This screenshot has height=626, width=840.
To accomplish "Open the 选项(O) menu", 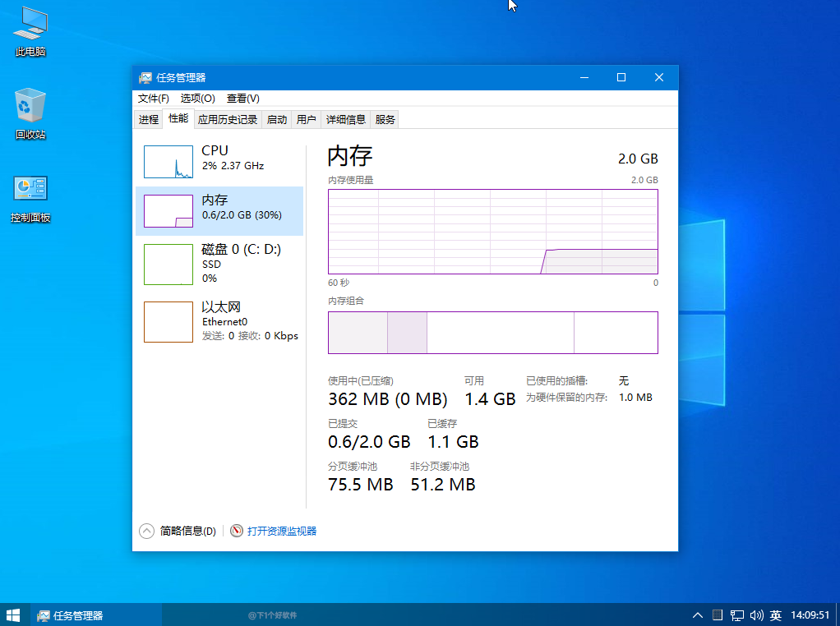I will coord(197,98).
